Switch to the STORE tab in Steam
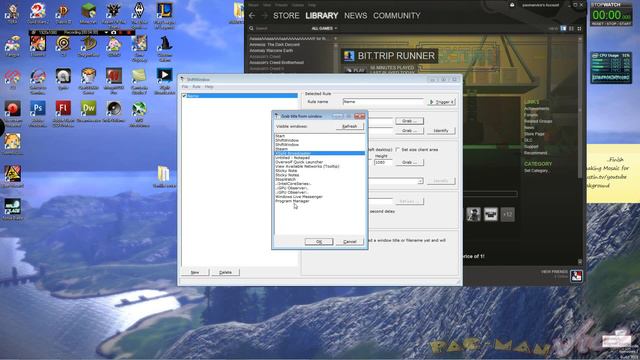 click(286, 16)
